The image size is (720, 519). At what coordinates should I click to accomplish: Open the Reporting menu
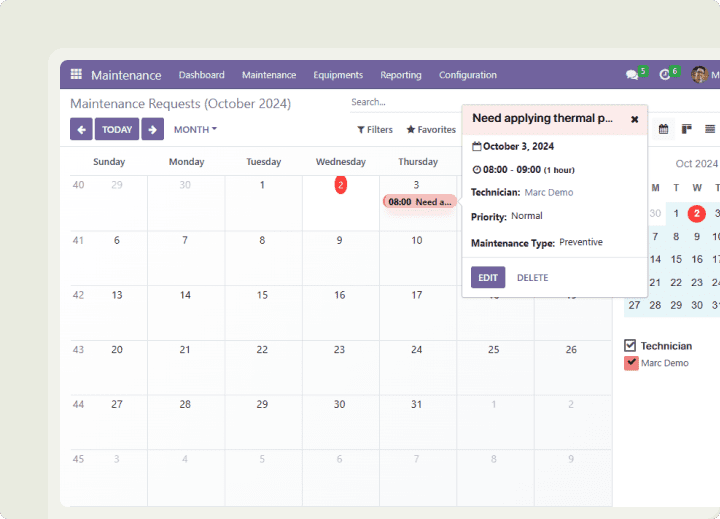pos(401,75)
